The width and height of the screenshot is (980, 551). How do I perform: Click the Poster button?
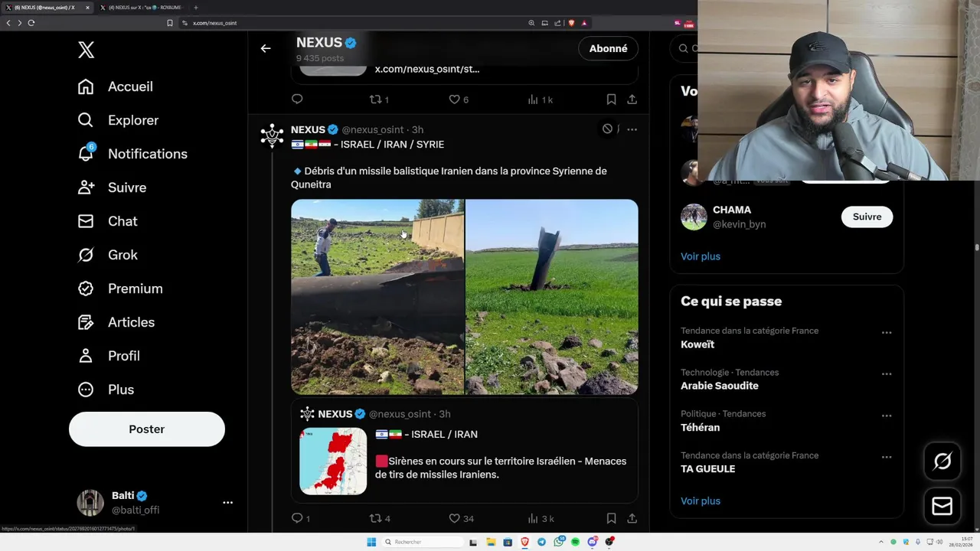coord(147,429)
